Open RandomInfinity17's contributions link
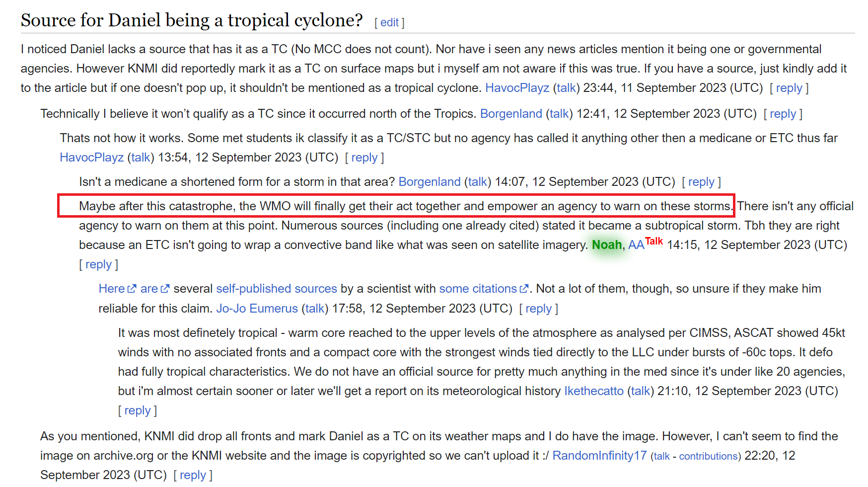 (708, 456)
